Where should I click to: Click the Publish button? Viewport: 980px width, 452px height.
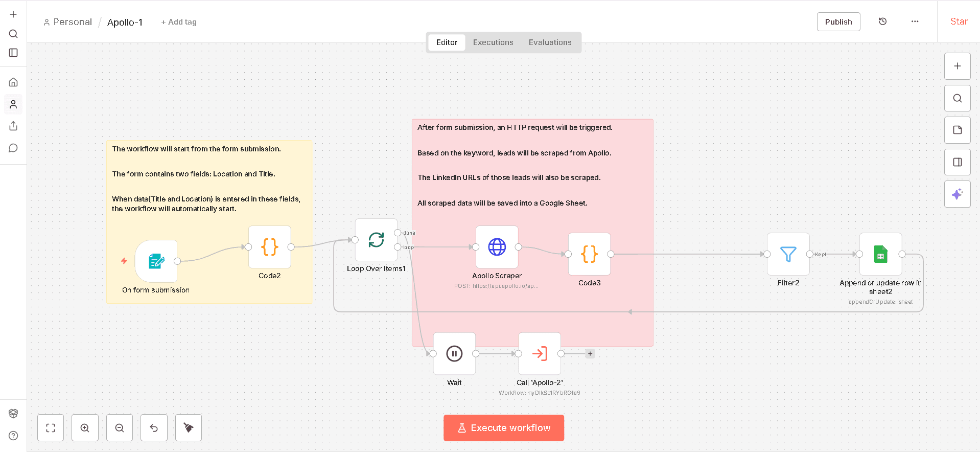point(838,21)
